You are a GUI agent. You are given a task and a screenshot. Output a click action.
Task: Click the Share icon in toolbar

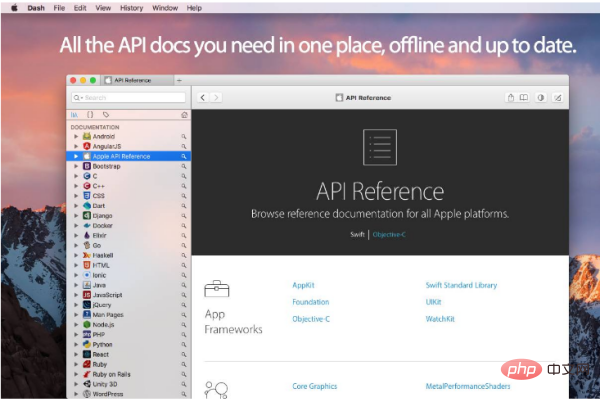click(x=510, y=98)
